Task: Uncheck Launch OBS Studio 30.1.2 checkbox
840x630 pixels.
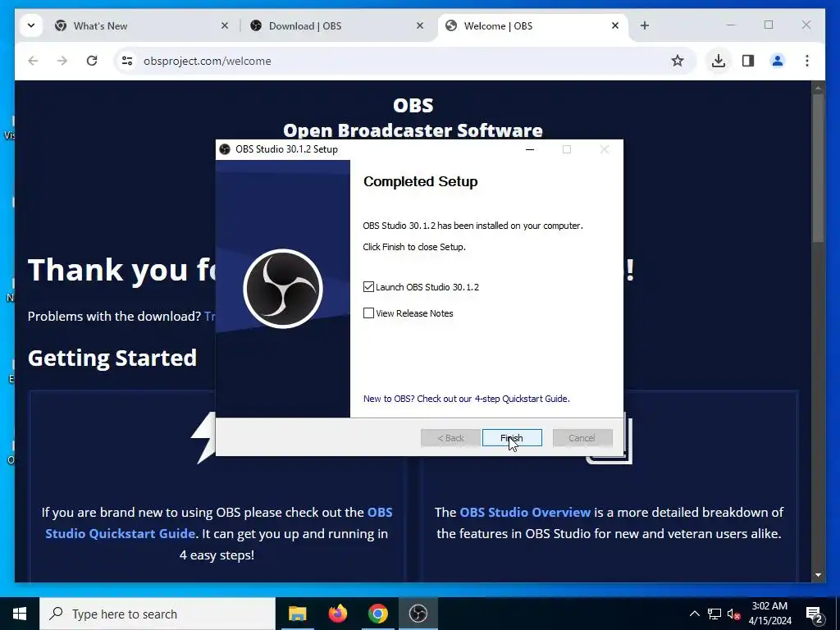Action: pyautogui.click(x=368, y=287)
